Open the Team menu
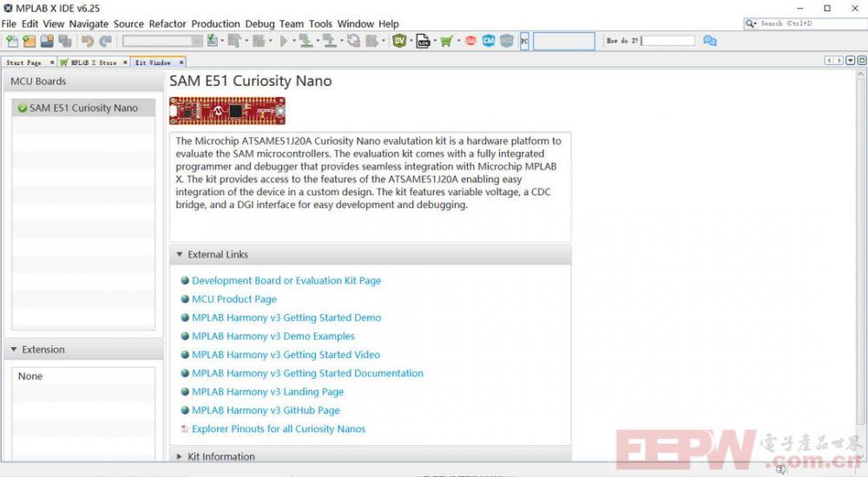Image resolution: width=868 pixels, height=477 pixels. coord(291,23)
